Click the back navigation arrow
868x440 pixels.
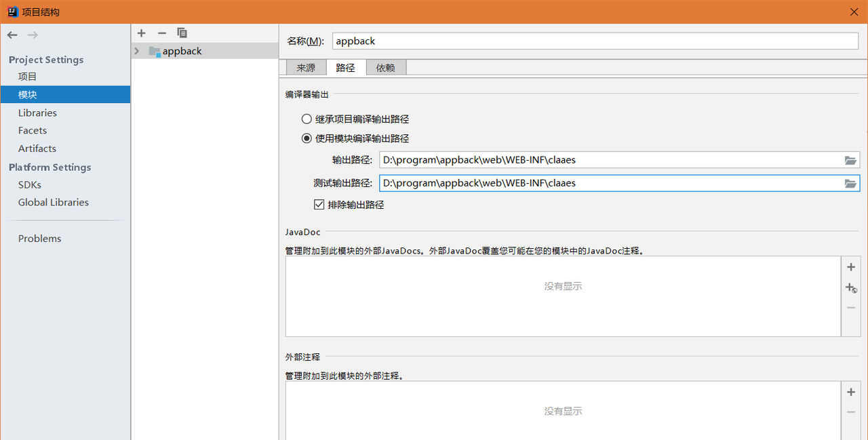[12, 35]
